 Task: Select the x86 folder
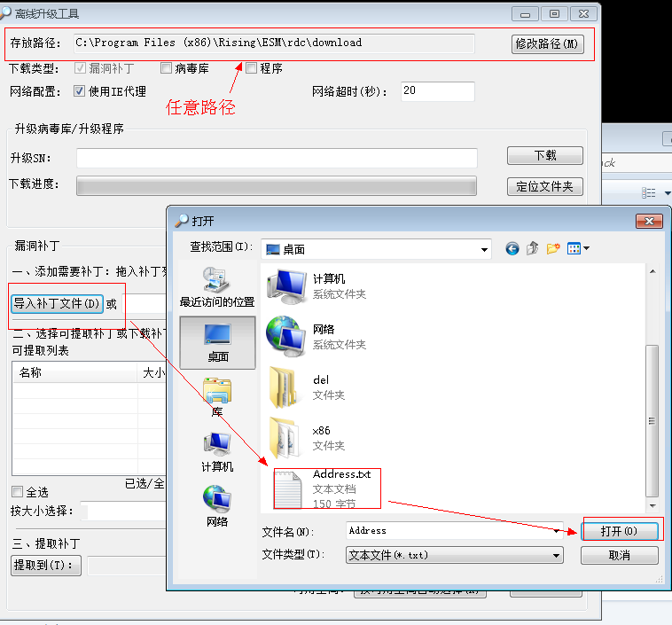click(x=308, y=438)
